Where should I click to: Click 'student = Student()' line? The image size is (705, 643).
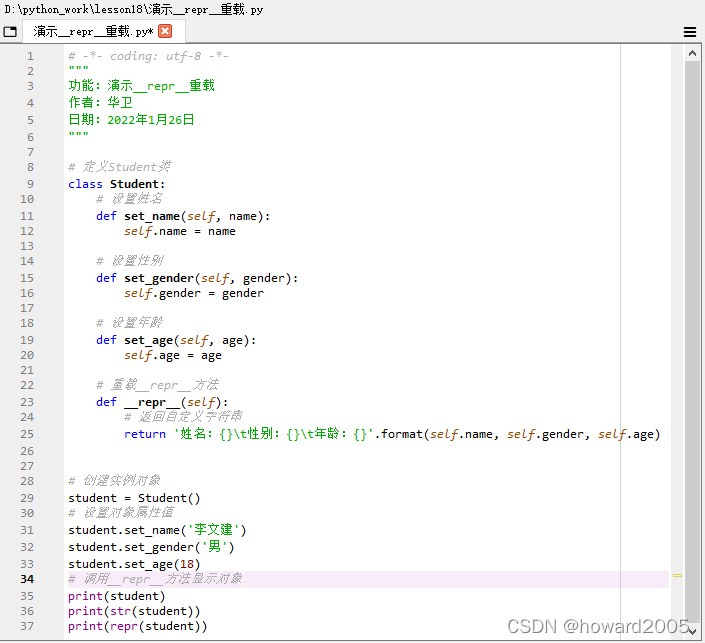134,498
